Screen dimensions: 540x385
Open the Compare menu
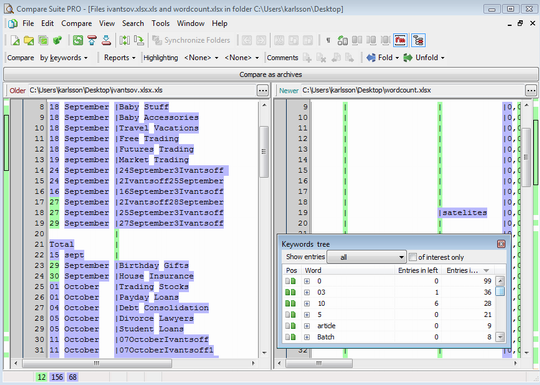76,23
